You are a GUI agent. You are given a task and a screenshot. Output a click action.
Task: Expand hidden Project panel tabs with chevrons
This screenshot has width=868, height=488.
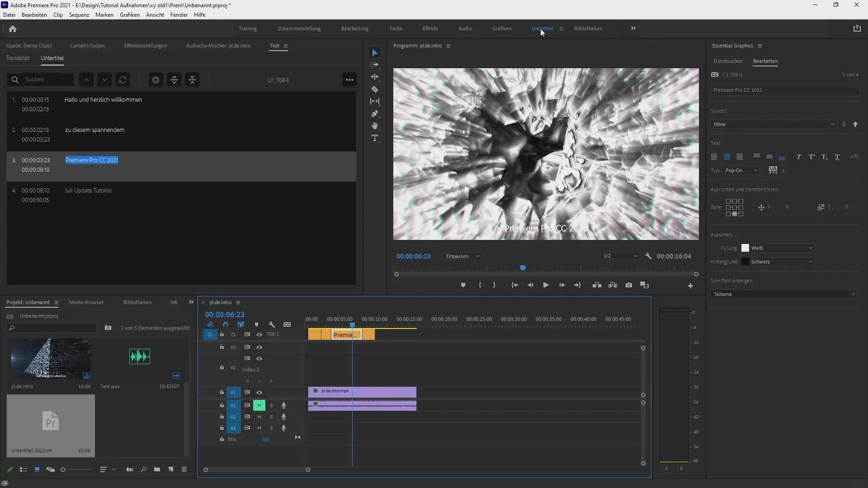pyautogui.click(x=191, y=302)
